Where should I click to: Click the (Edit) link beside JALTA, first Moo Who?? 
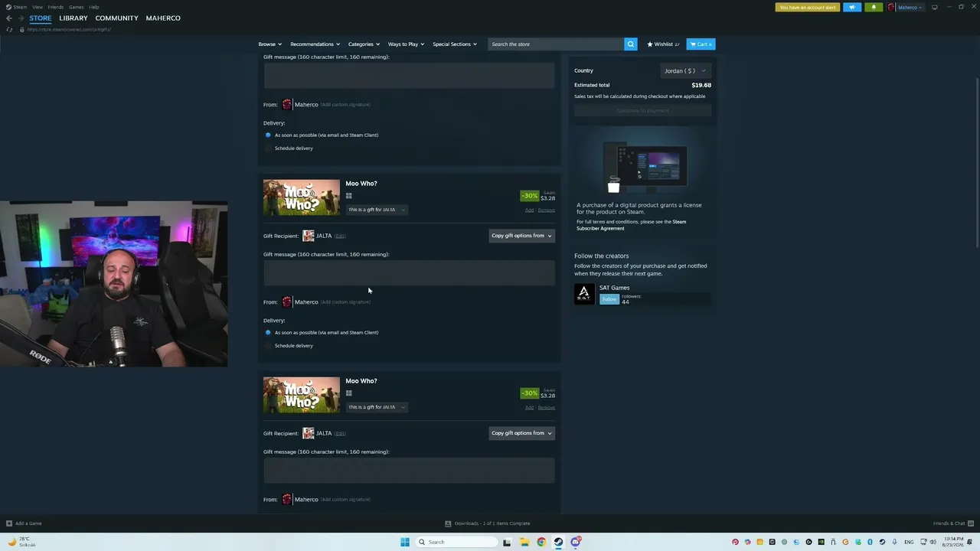(x=340, y=236)
